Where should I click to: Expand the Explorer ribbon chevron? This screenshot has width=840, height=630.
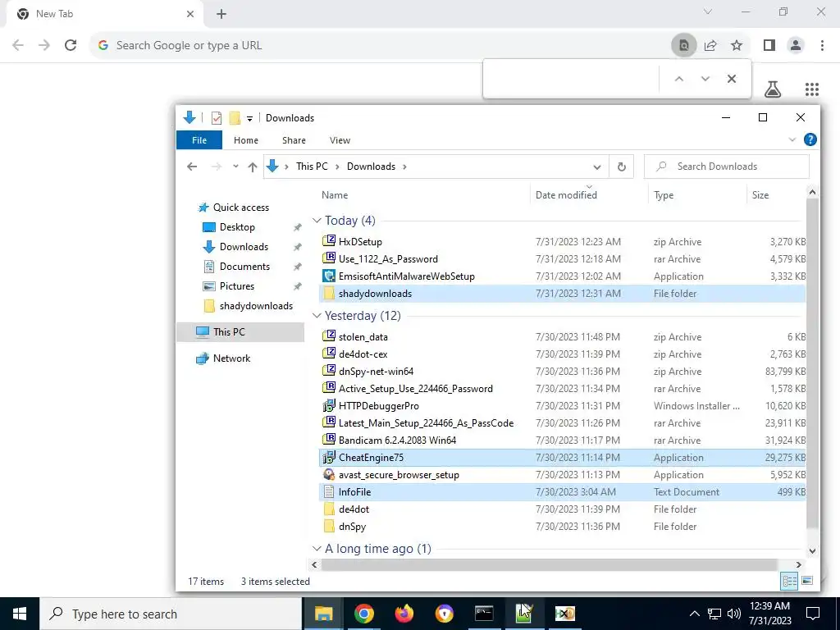pos(792,139)
